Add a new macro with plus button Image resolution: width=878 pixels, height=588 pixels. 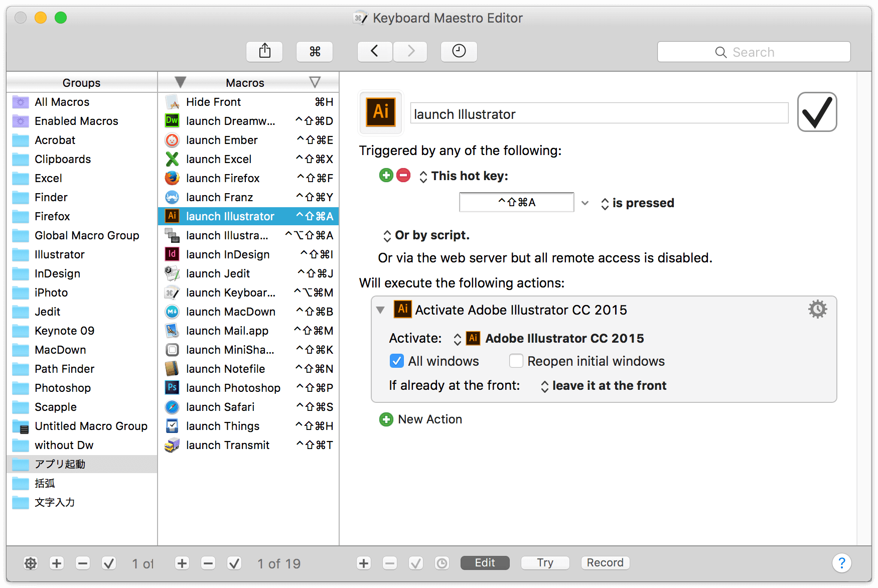[182, 563]
